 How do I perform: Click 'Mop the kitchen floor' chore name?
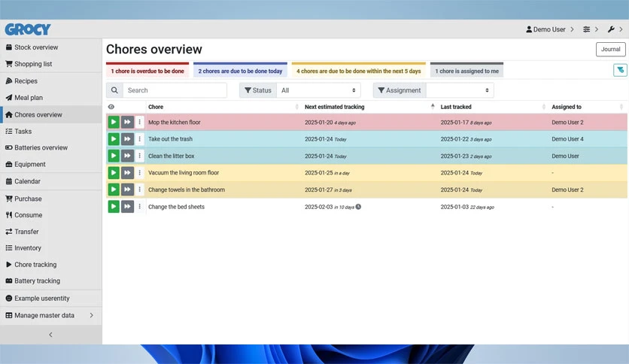click(175, 123)
